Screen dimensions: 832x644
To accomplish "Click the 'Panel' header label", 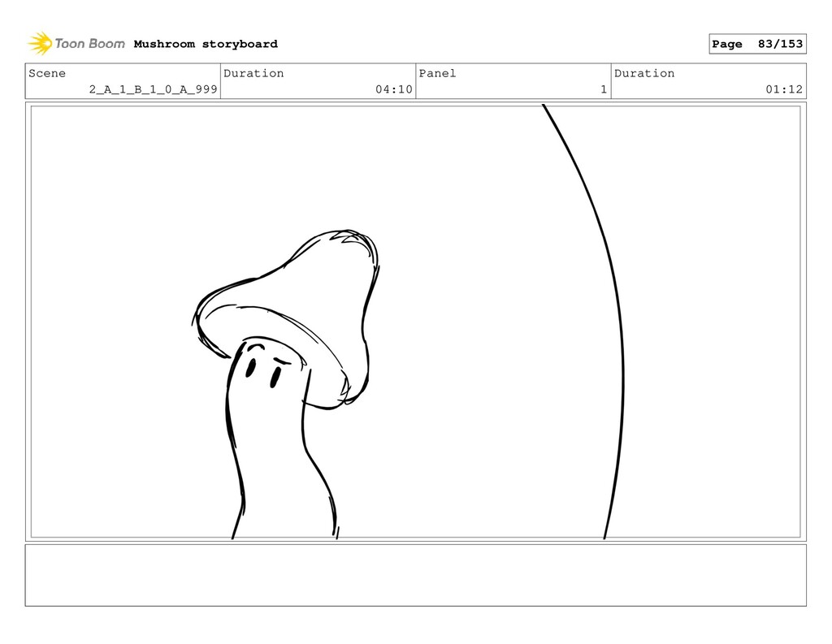I will click(x=437, y=73).
